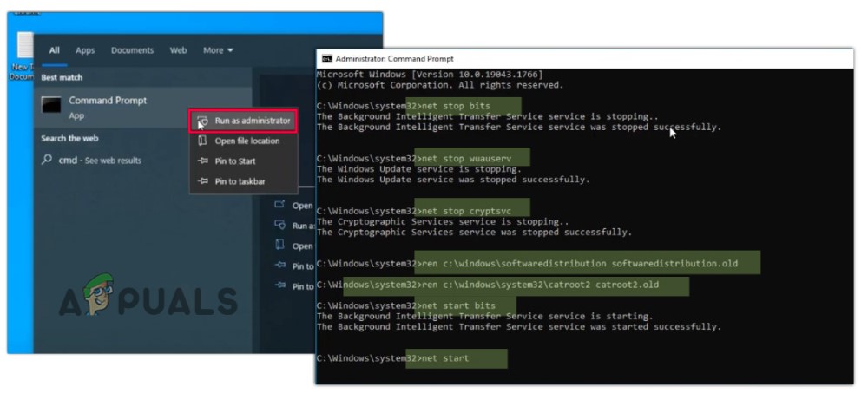Click the 'net stop cryptsvc' command text
Viewport: 868px width, 400px height.
coord(467,211)
